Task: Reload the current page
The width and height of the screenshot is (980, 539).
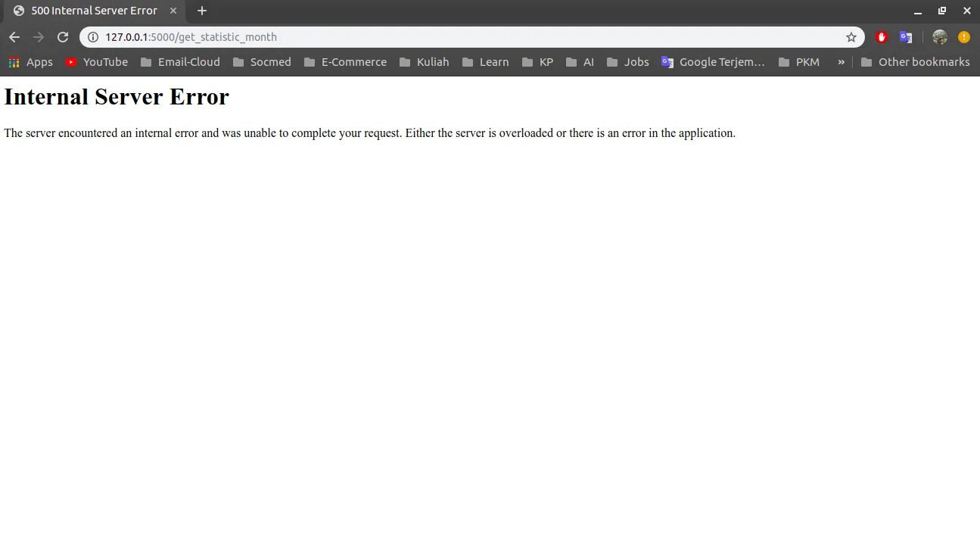Action: tap(63, 37)
